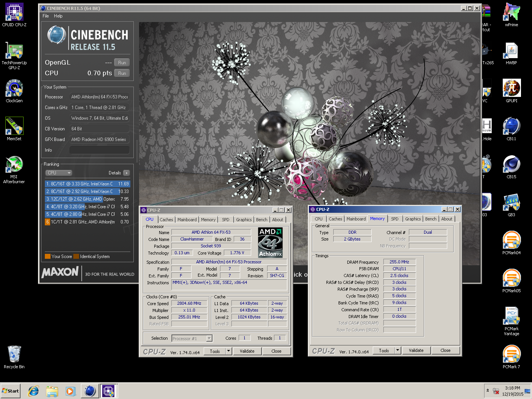Click Close in left CPU-Z window

(276, 351)
